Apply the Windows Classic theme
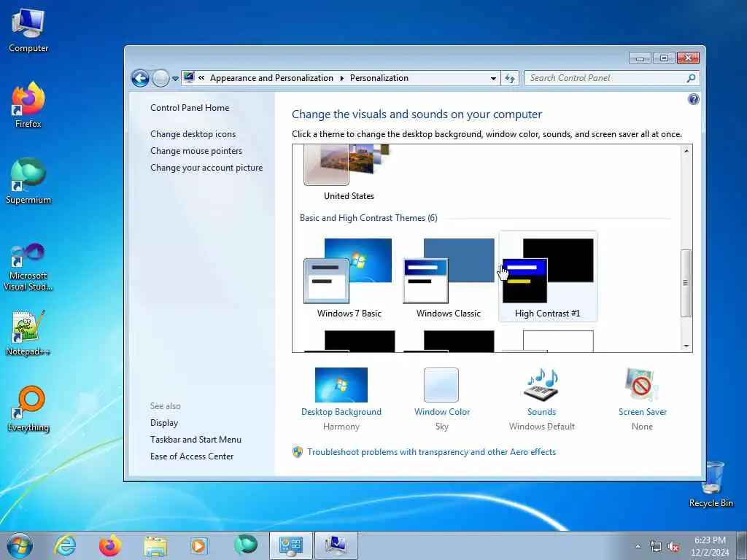Image resolution: width=747 pixels, height=560 pixels. point(449,277)
